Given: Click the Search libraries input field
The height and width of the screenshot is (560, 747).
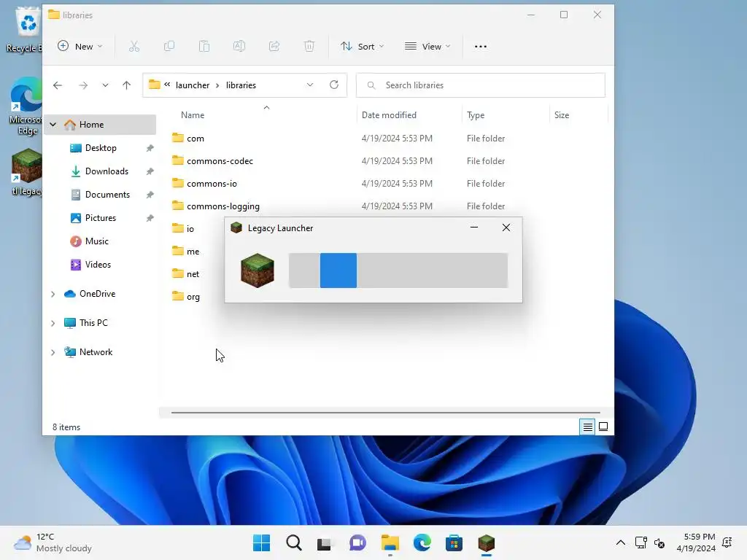Looking at the screenshot, I should tap(481, 85).
